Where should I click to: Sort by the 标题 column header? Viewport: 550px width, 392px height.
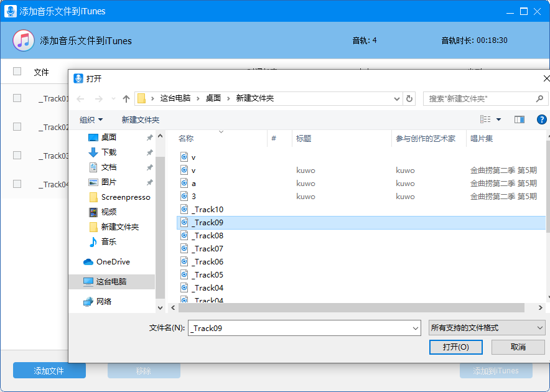pyautogui.click(x=304, y=139)
